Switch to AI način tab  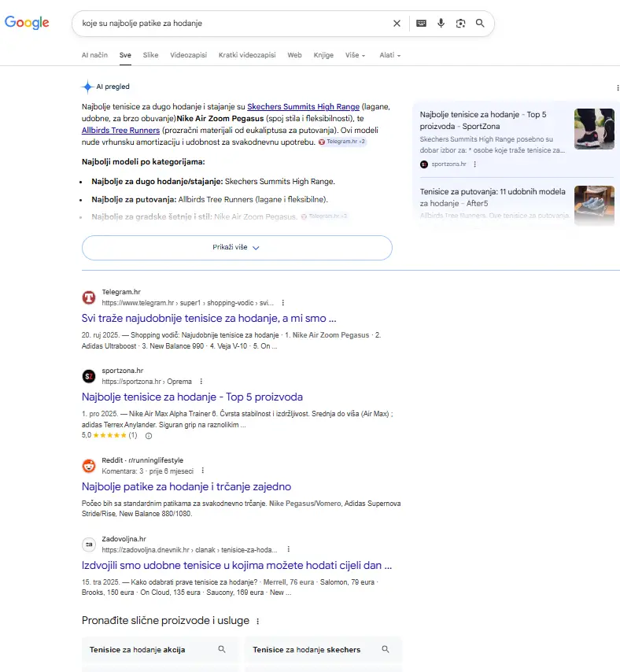click(x=94, y=55)
